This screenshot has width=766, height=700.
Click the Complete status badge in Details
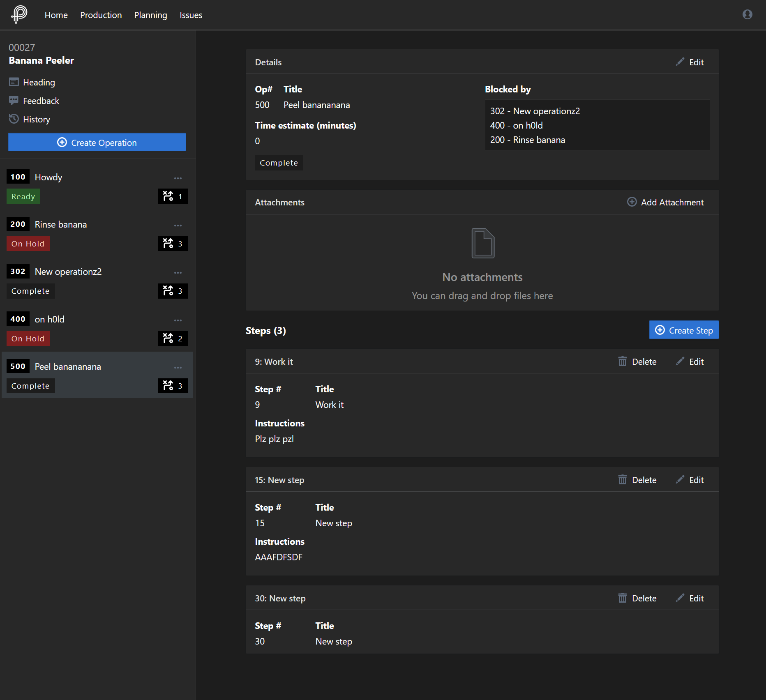(279, 163)
